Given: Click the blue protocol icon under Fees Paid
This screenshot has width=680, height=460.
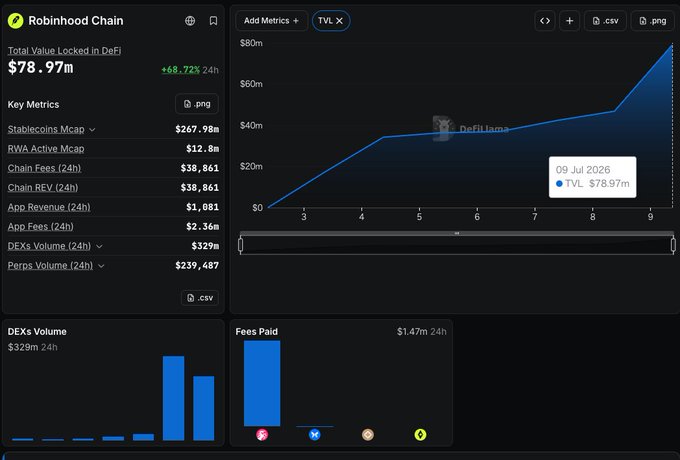Looking at the screenshot, I should 315,434.
